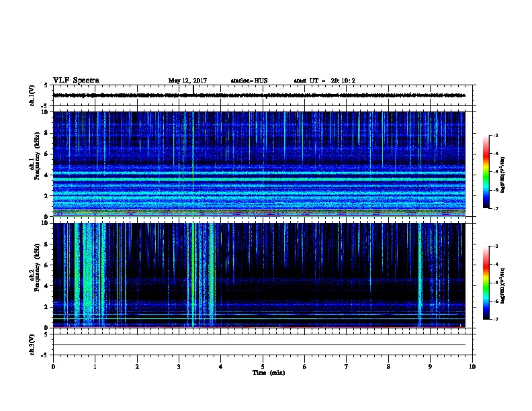This screenshot has width=532, height=411.
Task: Click the ch.2 spectrogram color bar
Action: pyautogui.click(x=486, y=283)
